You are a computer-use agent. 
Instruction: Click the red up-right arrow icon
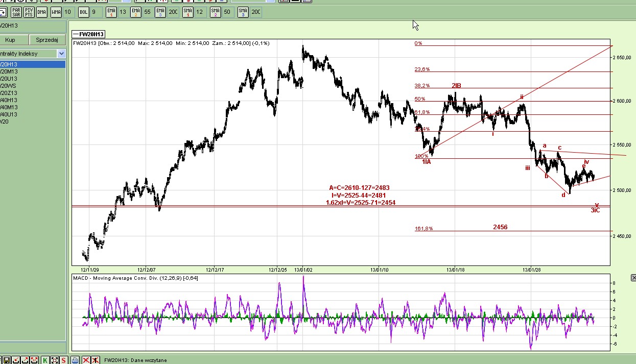[x=25, y=360]
